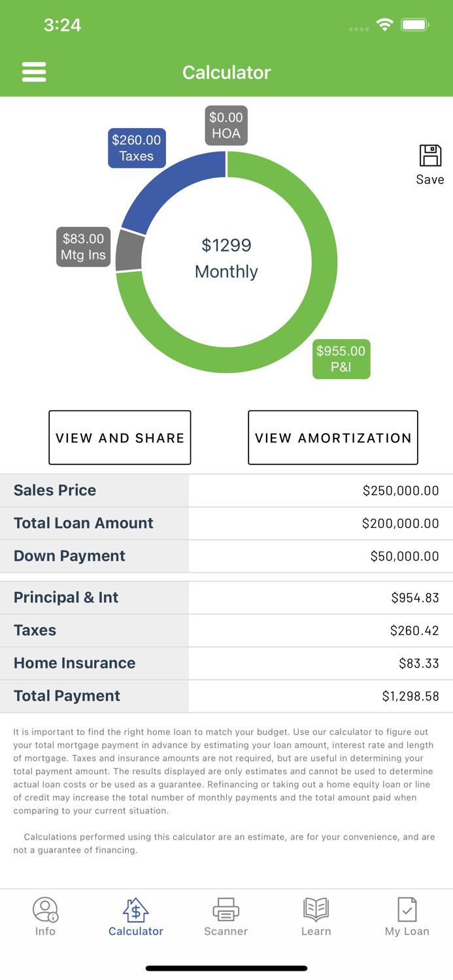Select the $260.00 Taxes chart label
The width and height of the screenshot is (453, 980).
tap(137, 148)
